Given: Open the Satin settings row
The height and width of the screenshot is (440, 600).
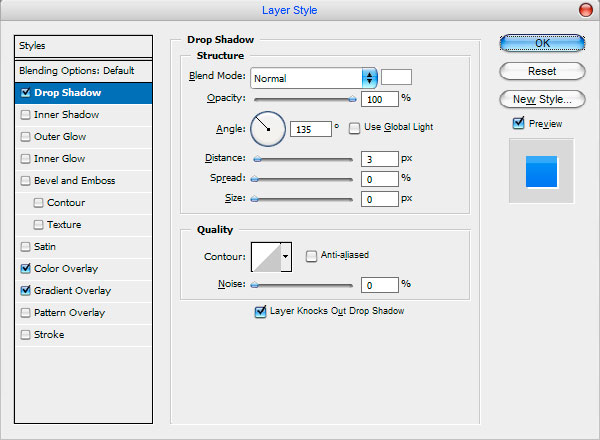Looking at the screenshot, I should (83, 247).
